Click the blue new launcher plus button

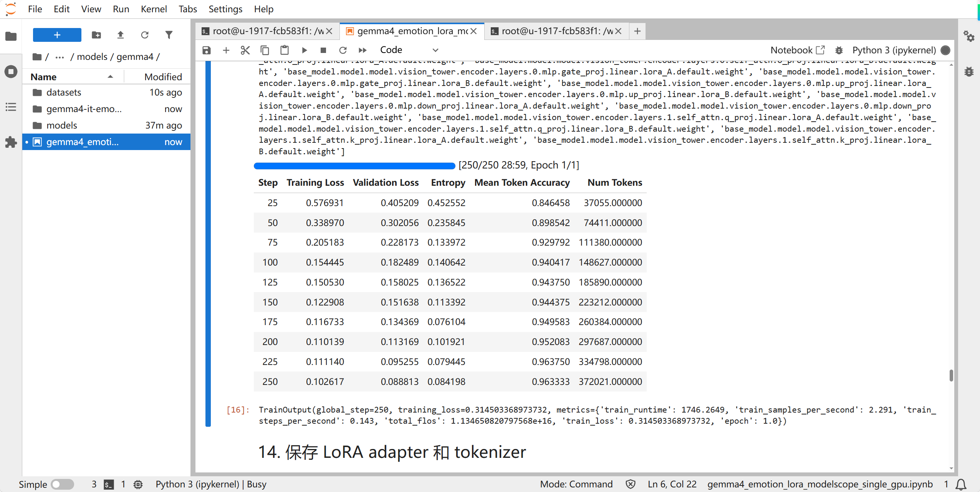(57, 35)
